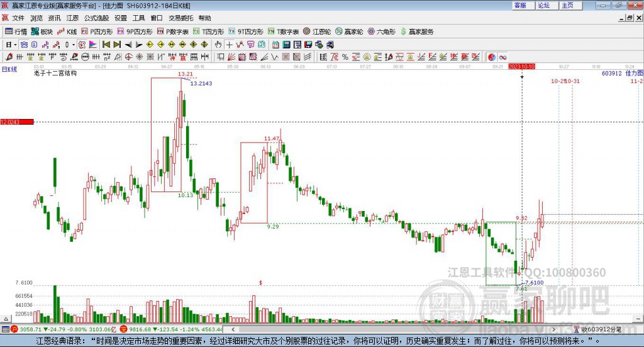Open the 设置 menu
The height and width of the screenshot is (347, 644).
click(x=121, y=18)
